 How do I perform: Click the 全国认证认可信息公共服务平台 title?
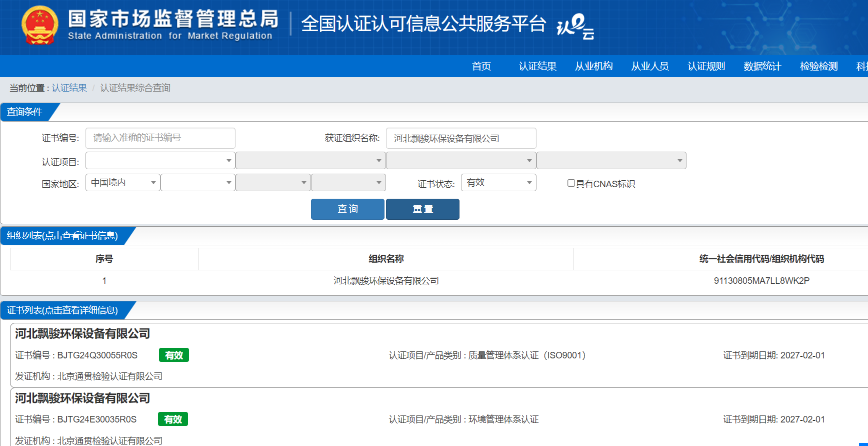point(423,24)
